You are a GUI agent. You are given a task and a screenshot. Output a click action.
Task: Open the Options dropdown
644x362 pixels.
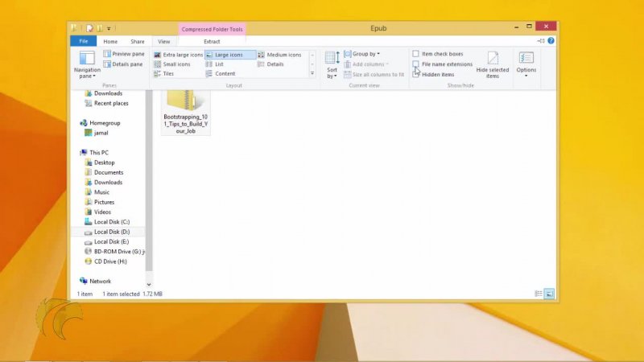(526, 64)
